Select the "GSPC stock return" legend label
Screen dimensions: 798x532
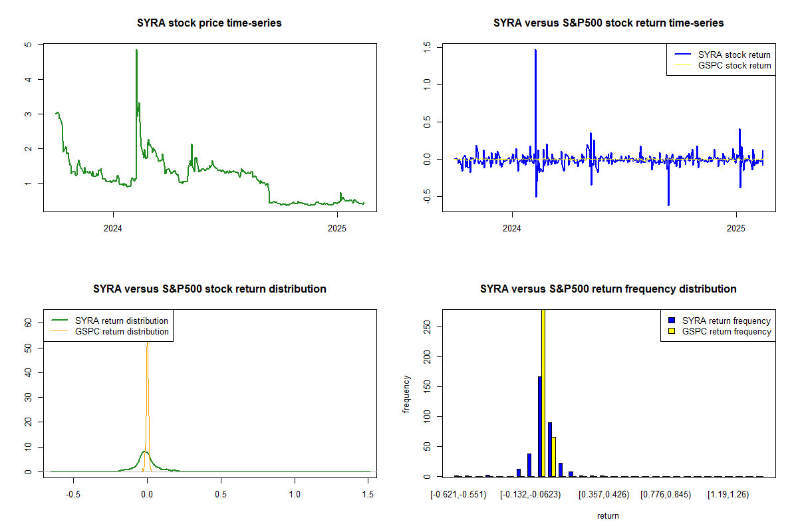[x=734, y=66]
